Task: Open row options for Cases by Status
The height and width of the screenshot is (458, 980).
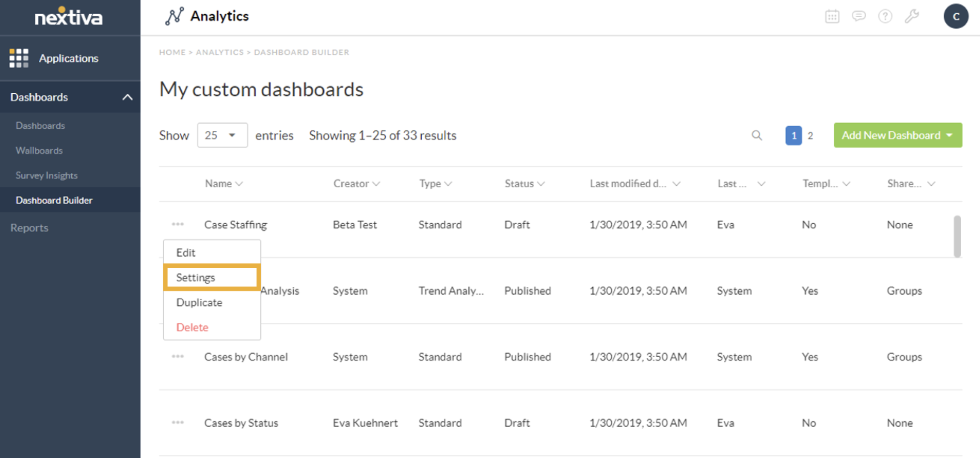Action: (x=178, y=422)
